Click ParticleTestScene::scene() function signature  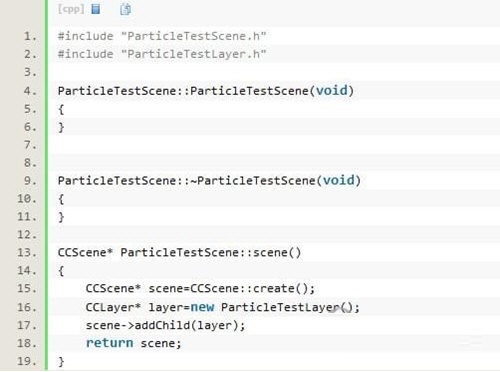(211, 252)
